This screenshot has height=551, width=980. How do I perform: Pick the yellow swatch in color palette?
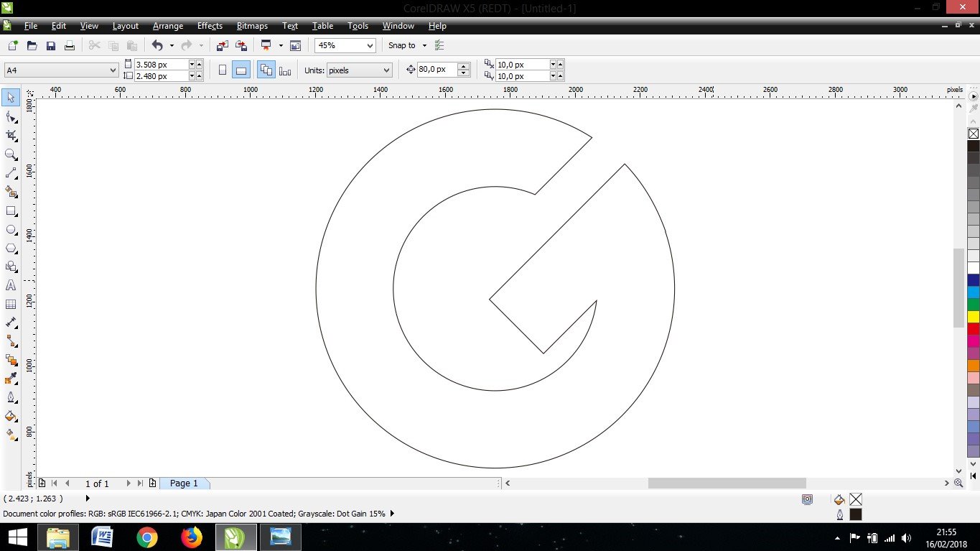click(x=974, y=316)
